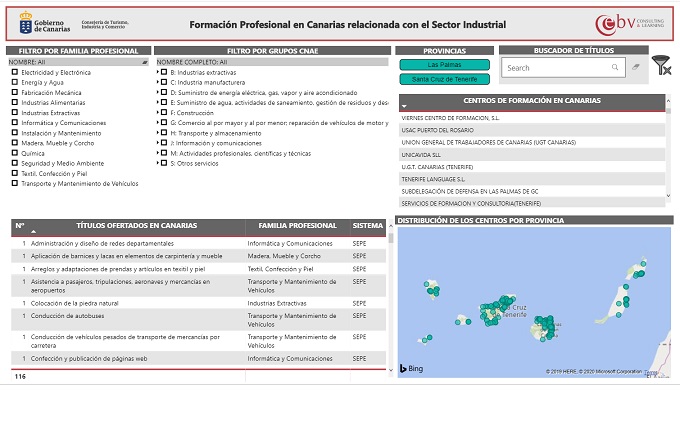Select UNICAVIDA SLL row

click(x=532, y=155)
